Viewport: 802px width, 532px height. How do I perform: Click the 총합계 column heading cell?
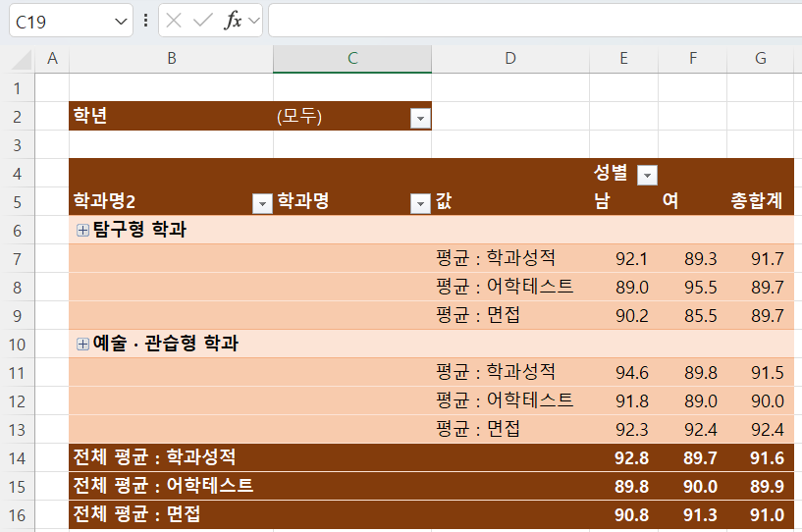coord(757,202)
